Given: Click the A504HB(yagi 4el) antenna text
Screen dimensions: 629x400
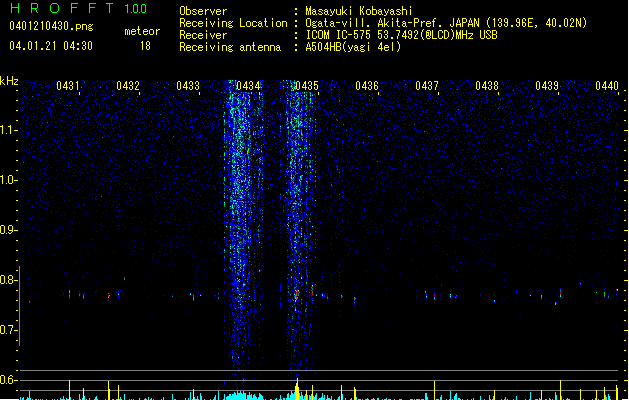Looking at the screenshot, I should point(353,47).
